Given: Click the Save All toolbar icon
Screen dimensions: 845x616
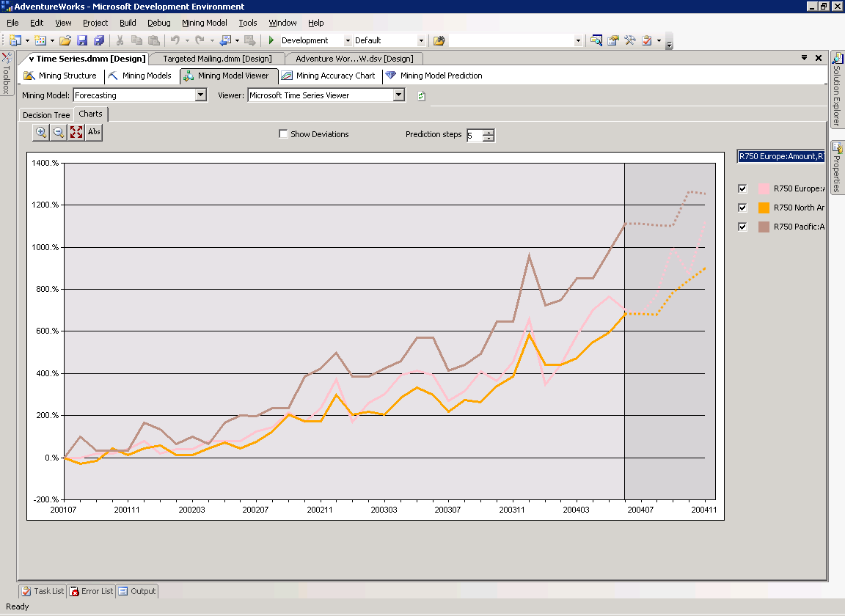Looking at the screenshot, I should click(99, 40).
